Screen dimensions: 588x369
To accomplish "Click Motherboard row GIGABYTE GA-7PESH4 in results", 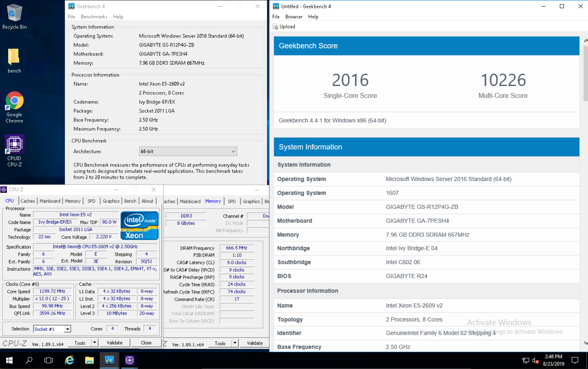I will point(427,221).
